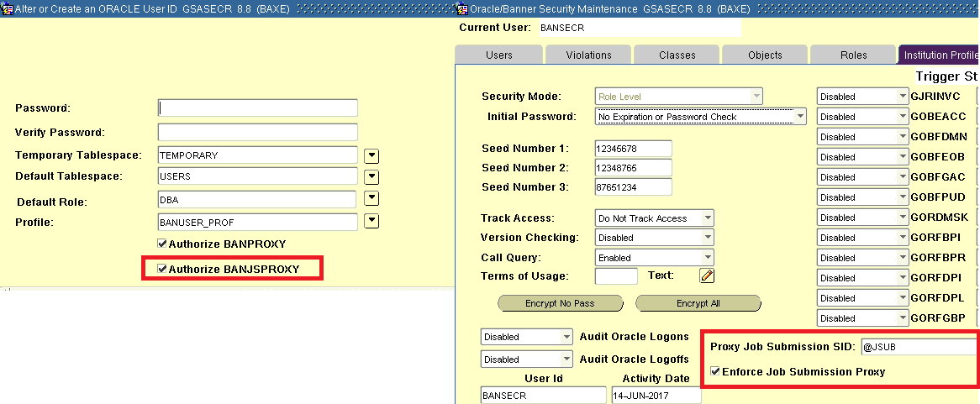Focus the Password field

[257, 108]
